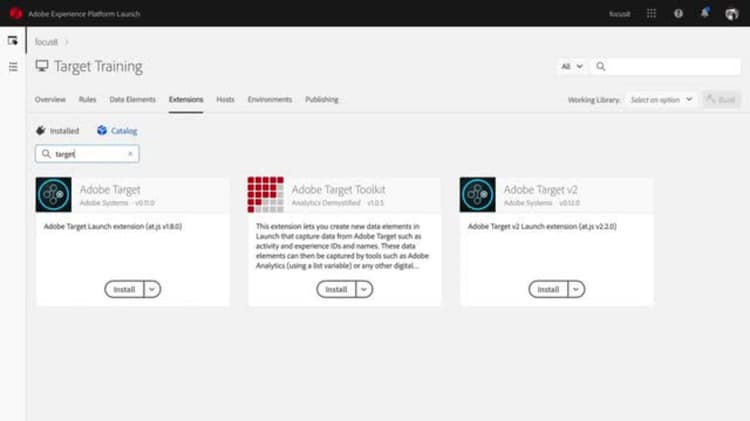Focus the top-right global search field
This screenshot has width=750, height=421.
coord(666,66)
